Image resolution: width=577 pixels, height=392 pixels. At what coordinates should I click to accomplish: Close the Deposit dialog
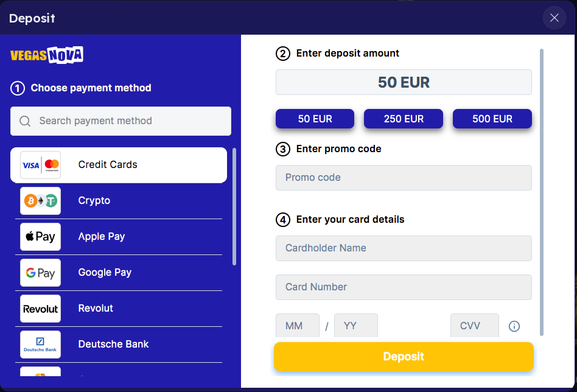point(554,18)
